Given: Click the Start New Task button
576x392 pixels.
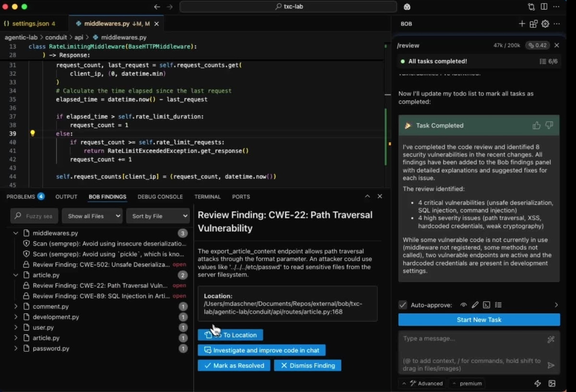Looking at the screenshot, I should coord(479,320).
